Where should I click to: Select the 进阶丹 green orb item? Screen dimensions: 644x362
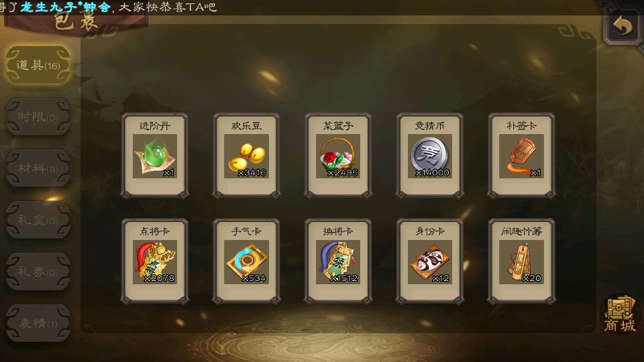click(155, 156)
